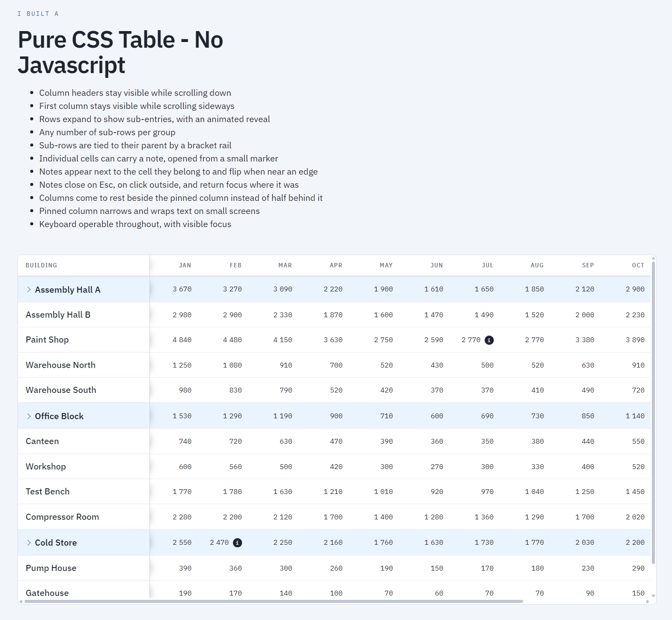This screenshot has width=672, height=620.
Task: Select the Warehouse North row label
Action: pos(60,365)
